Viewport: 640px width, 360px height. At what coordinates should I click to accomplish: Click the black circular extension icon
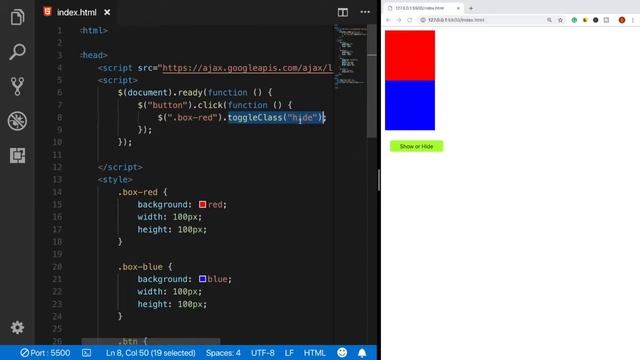click(596, 20)
